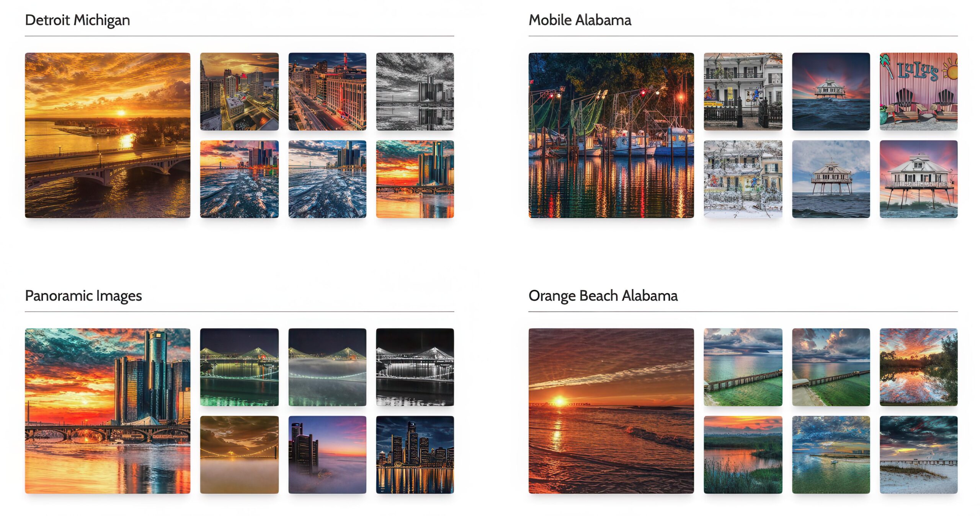Select the LuLu's sign photo thumbnail
This screenshot has height=516, width=980.
[x=918, y=91]
